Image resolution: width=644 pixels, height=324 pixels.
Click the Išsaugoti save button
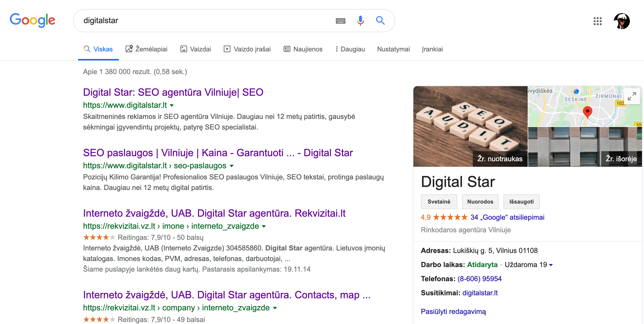[521, 202]
